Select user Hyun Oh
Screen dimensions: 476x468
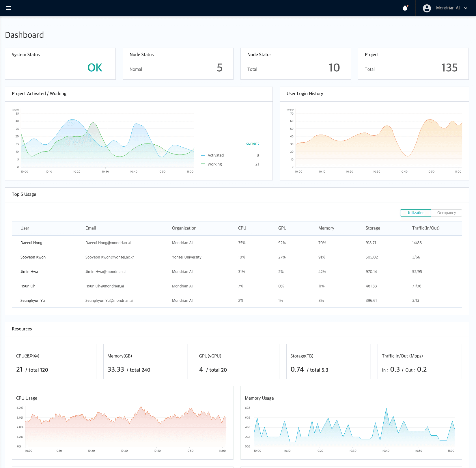tap(28, 286)
